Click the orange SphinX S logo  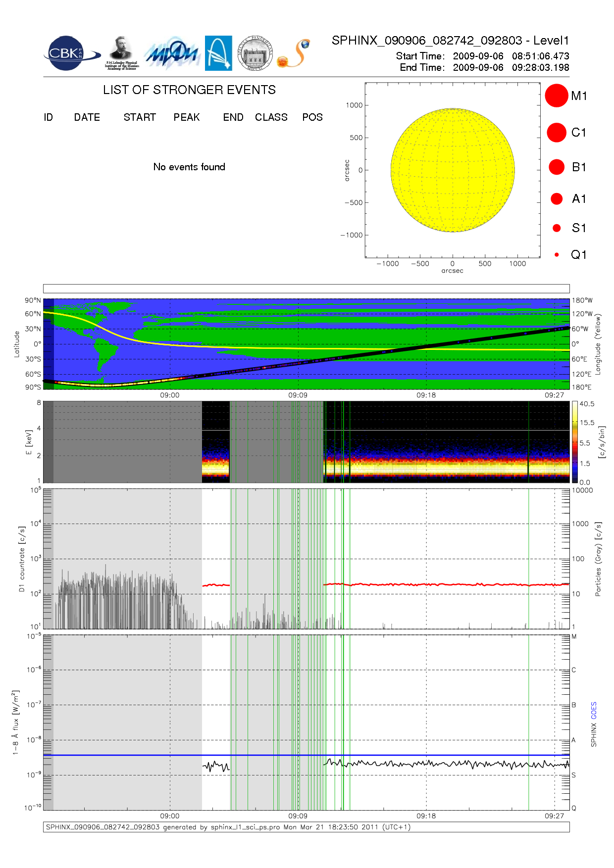point(294,53)
